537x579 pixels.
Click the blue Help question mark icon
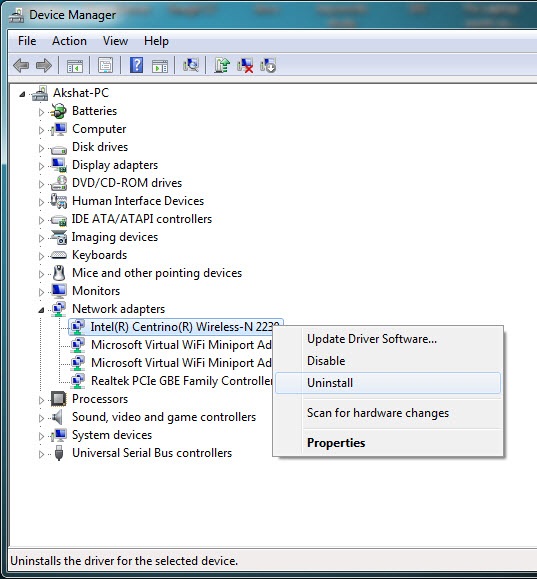(136, 65)
